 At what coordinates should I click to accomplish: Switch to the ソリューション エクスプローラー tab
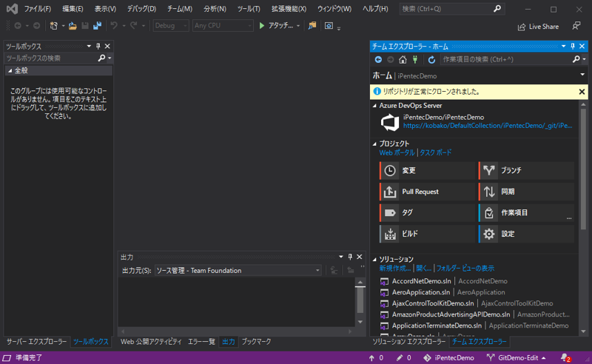(x=409, y=342)
